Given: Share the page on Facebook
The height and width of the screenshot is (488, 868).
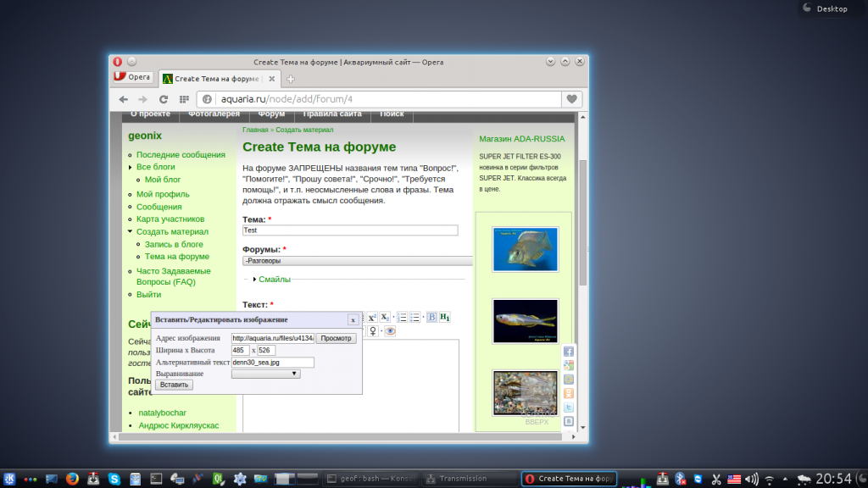Looking at the screenshot, I should point(569,352).
